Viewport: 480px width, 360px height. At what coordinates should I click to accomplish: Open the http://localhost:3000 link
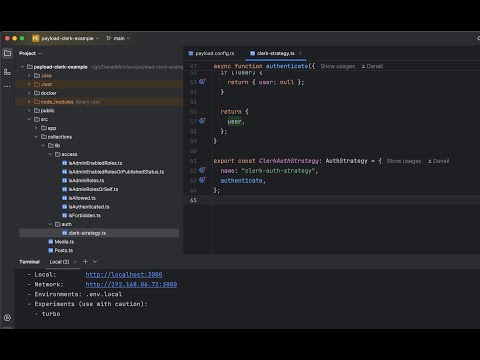(124, 275)
